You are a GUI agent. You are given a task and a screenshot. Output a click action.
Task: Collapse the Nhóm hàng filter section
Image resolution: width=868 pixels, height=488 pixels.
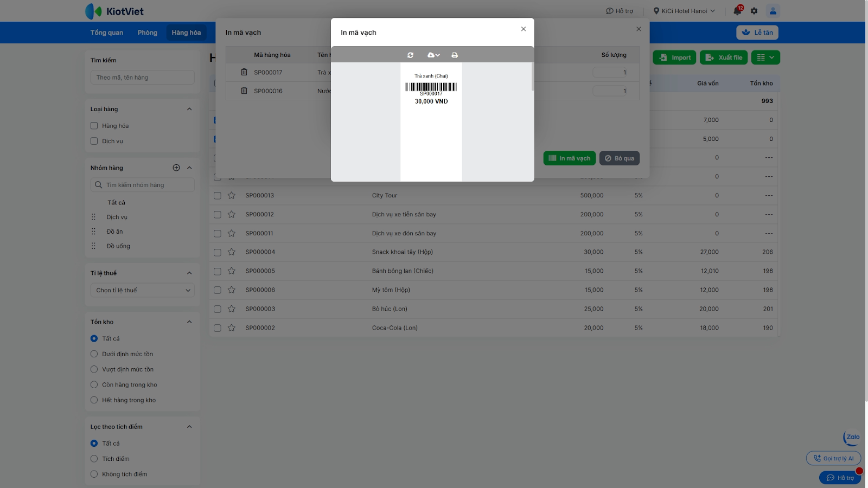point(189,168)
